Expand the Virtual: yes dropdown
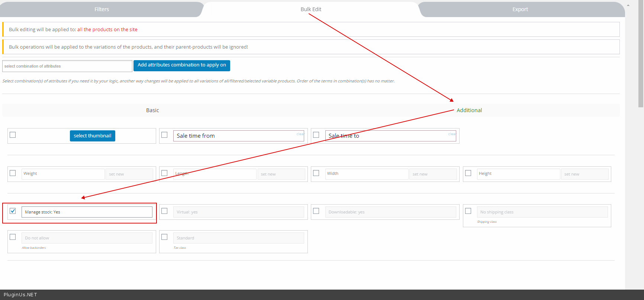The width and height of the screenshot is (644, 300). tap(238, 212)
